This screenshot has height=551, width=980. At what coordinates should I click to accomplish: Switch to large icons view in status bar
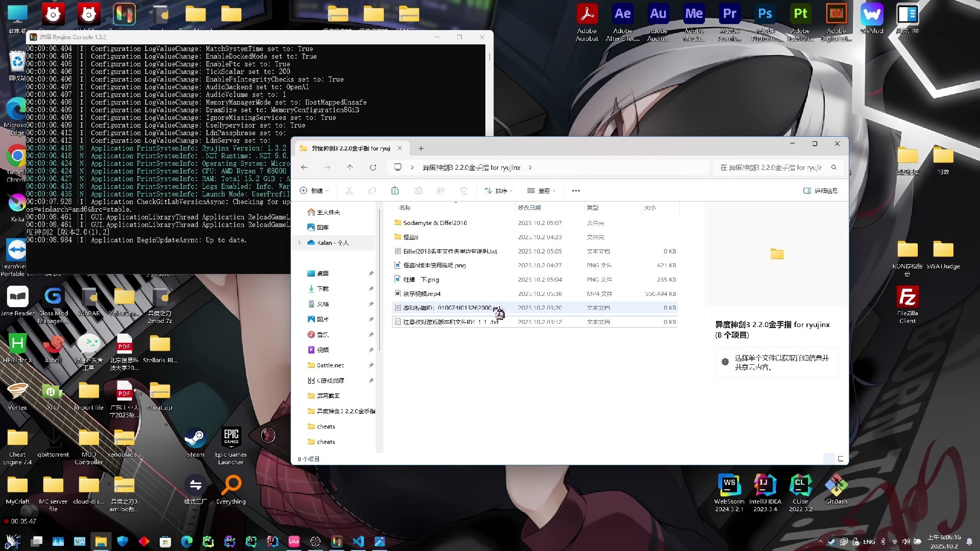click(840, 459)
